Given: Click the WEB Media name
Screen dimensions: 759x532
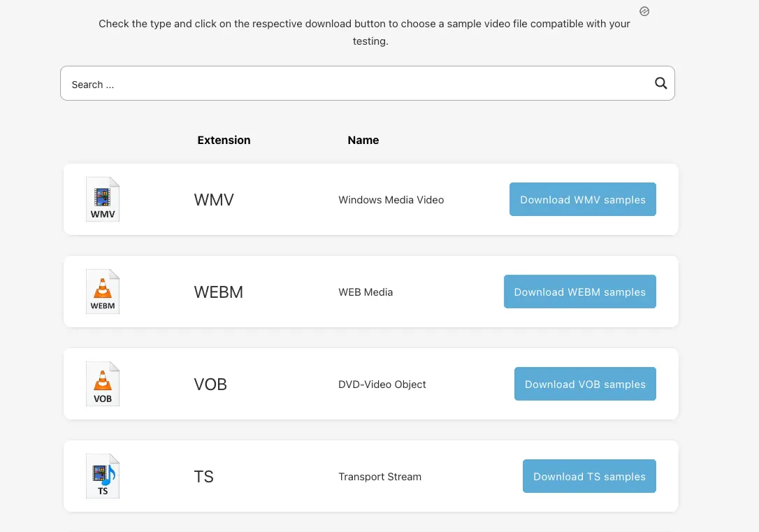Looking at the screenshot, I should 366,292.
